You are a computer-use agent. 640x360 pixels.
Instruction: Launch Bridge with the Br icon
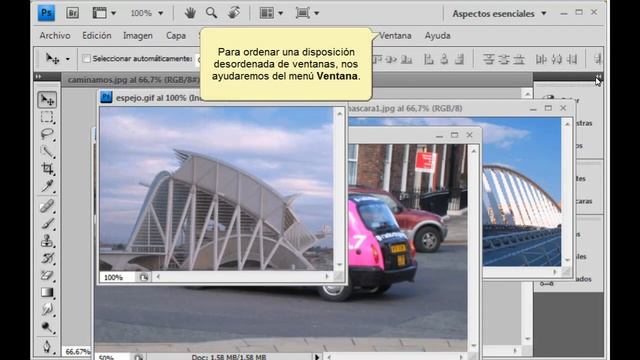point(72,13)
